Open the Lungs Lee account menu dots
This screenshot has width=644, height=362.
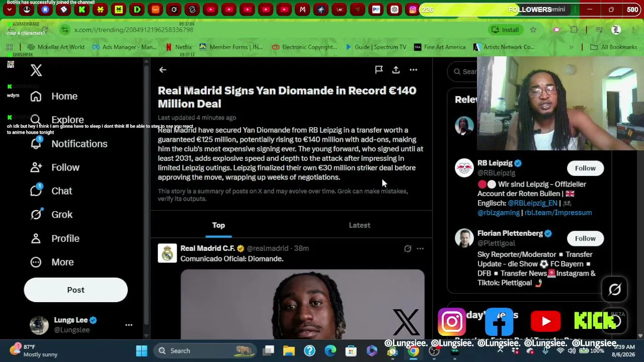(129, 325)
